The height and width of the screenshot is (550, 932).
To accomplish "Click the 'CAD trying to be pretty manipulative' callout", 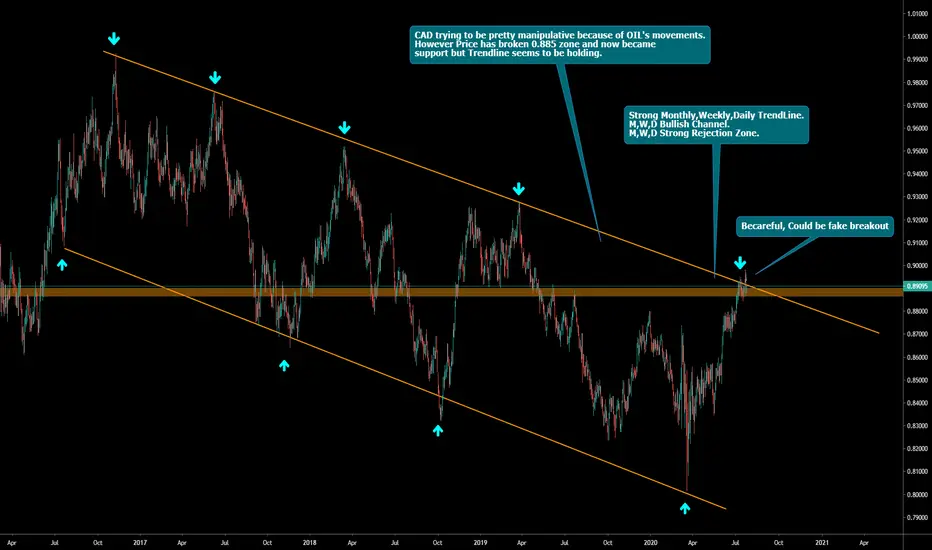I will [x=559, y=44].
